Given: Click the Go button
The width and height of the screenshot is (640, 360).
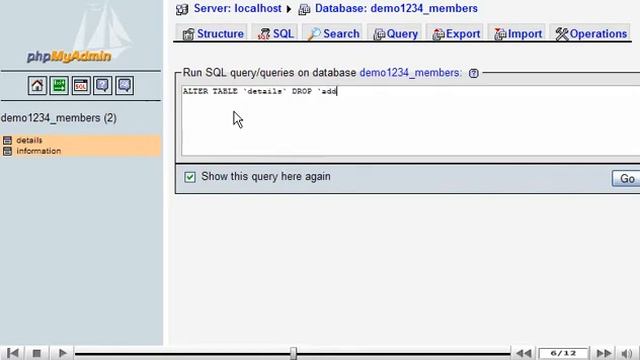Looking at the screenshot, I should pyautogui.click(x=627, y=178).
